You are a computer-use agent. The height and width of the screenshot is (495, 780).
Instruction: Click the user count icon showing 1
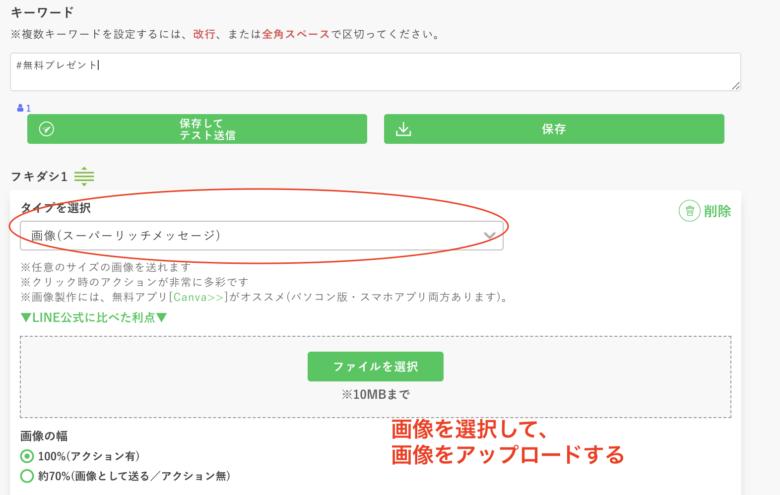[23, 108]
